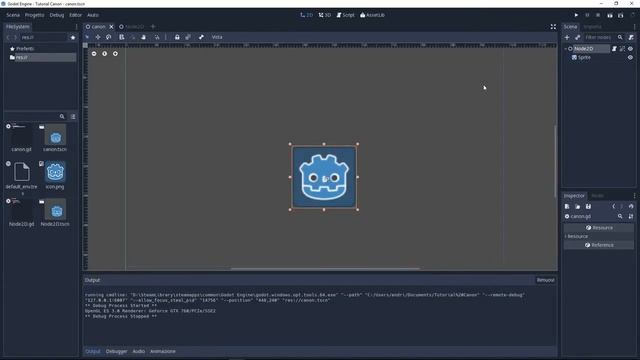Save the edited resource
Image resolution: width=640 pixels, height=360 pixels.
(588, 207)
